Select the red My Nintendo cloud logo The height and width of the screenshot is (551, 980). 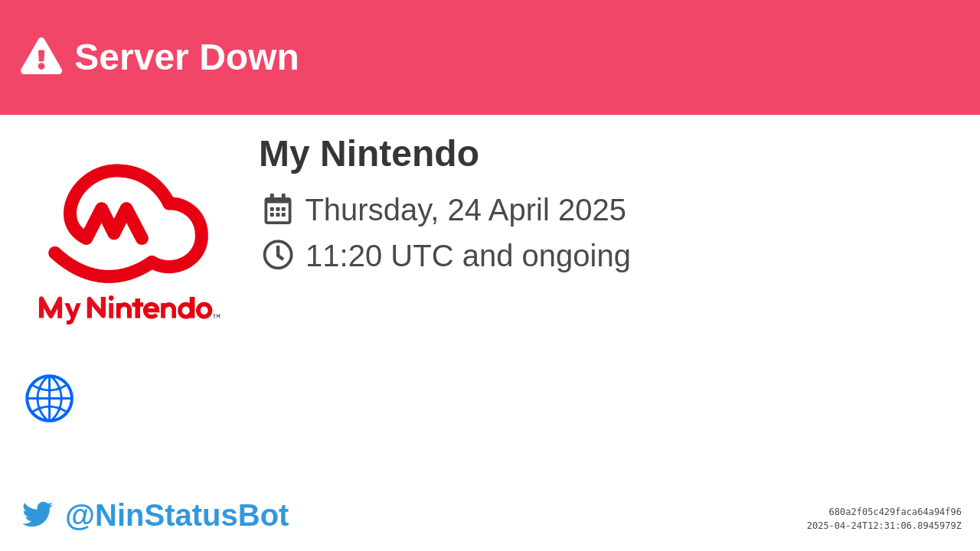(x=129, y=244)
